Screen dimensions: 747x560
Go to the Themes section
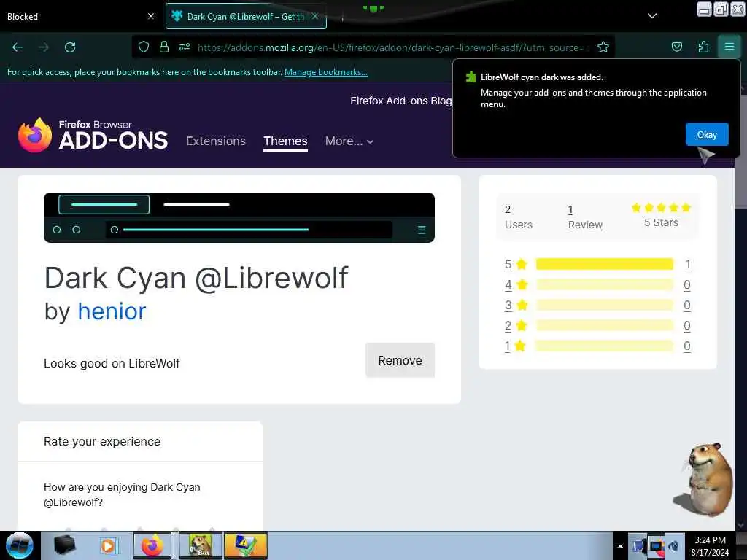(x=285, y=141)
